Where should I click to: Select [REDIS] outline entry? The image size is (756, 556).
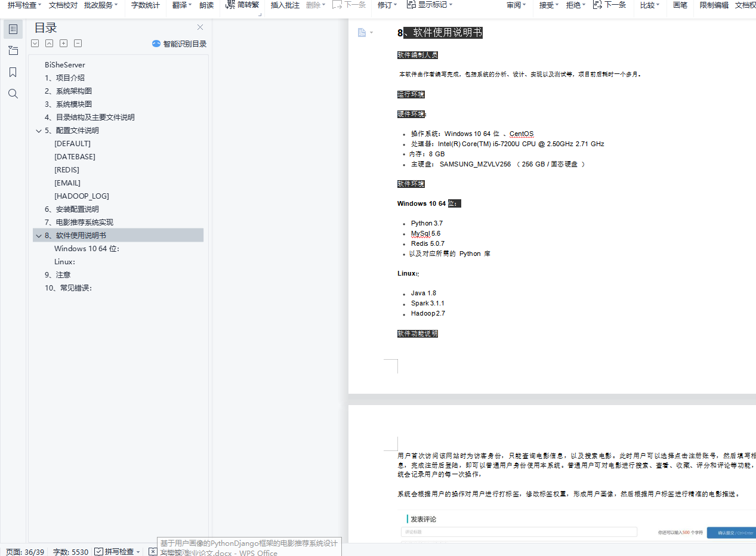click(67, 169)
